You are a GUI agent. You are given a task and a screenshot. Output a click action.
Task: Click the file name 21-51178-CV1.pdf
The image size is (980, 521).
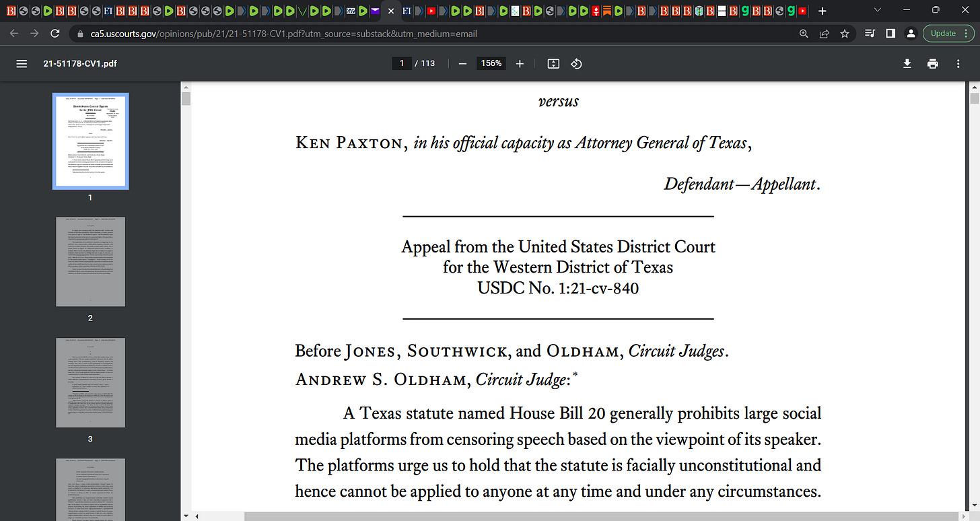tap(81, 63)
